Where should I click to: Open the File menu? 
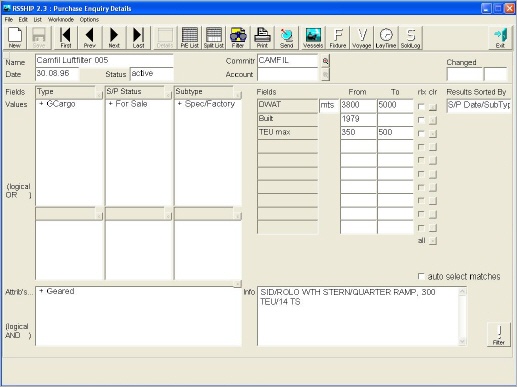click(9, 19)
